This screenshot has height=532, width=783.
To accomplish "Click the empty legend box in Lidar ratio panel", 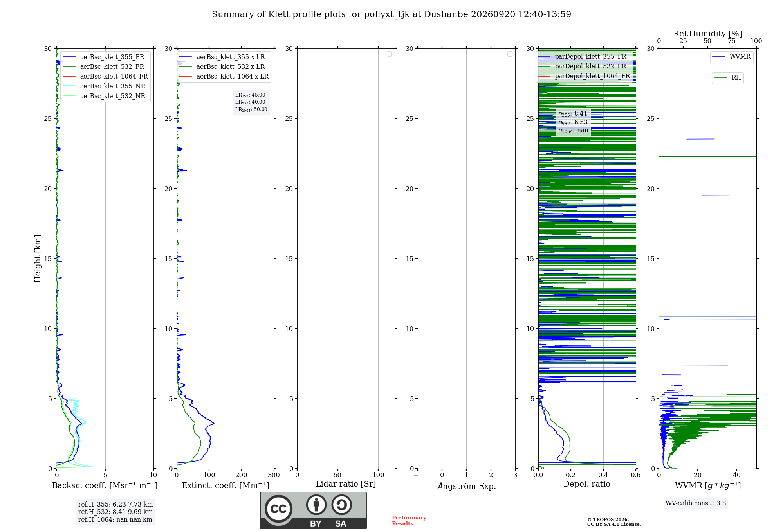I will 389,54.
